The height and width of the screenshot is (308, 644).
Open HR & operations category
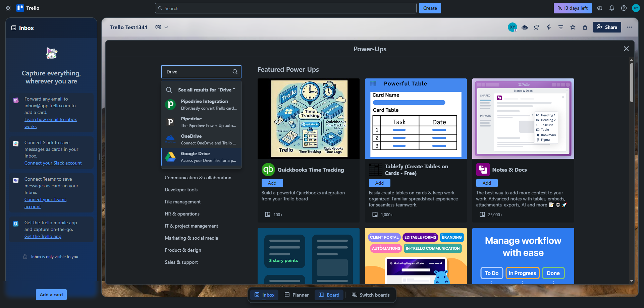click(182, 214)
